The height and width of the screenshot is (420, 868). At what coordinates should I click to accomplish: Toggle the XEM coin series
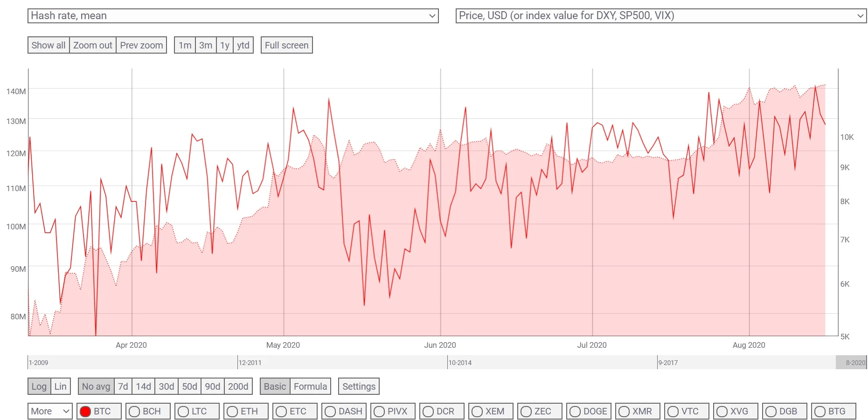click(x=491, y=411)
